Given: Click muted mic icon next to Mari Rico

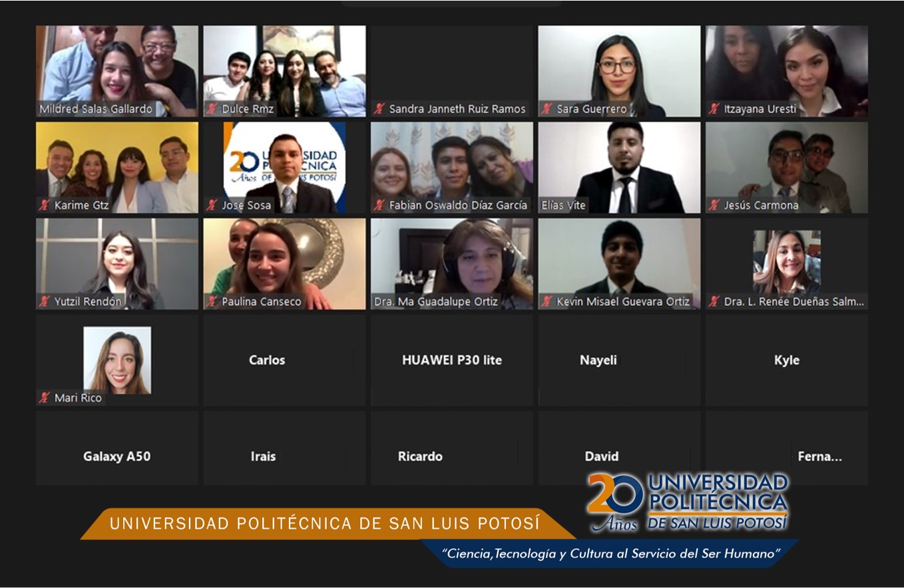Looking at the screenshot, I should 45,398.
